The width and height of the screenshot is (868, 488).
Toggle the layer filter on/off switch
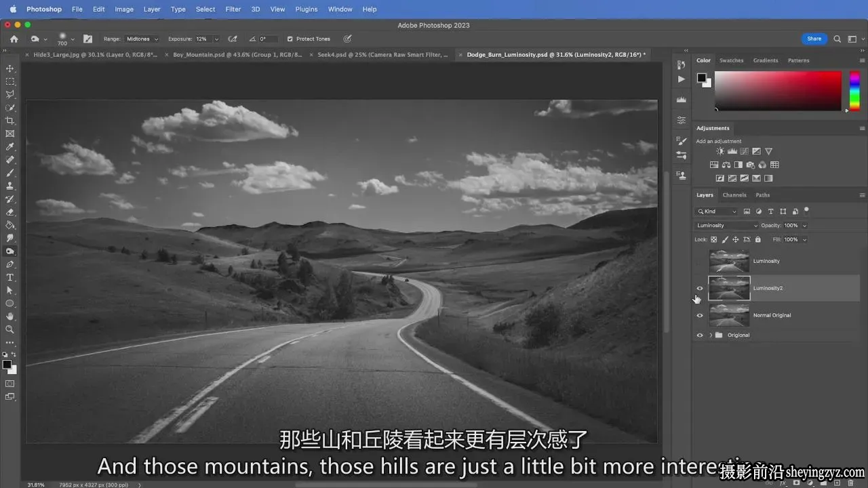click(806, 211)
